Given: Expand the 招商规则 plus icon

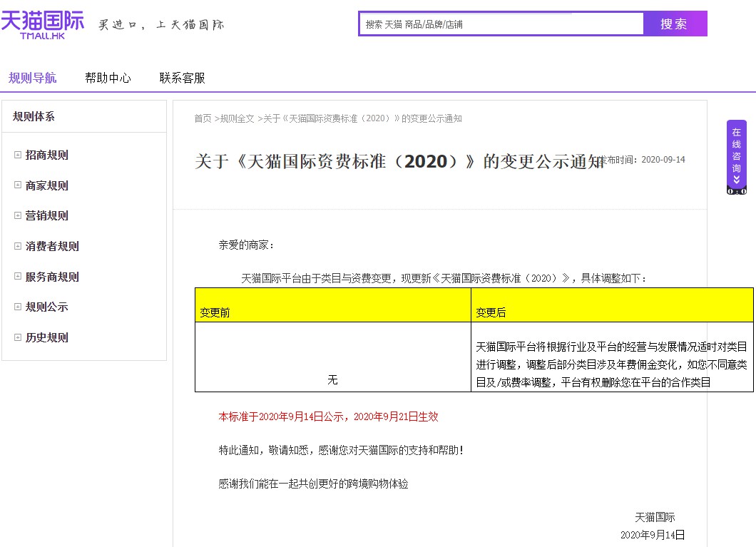Looking at the screenshot, I should coord(18,155).
